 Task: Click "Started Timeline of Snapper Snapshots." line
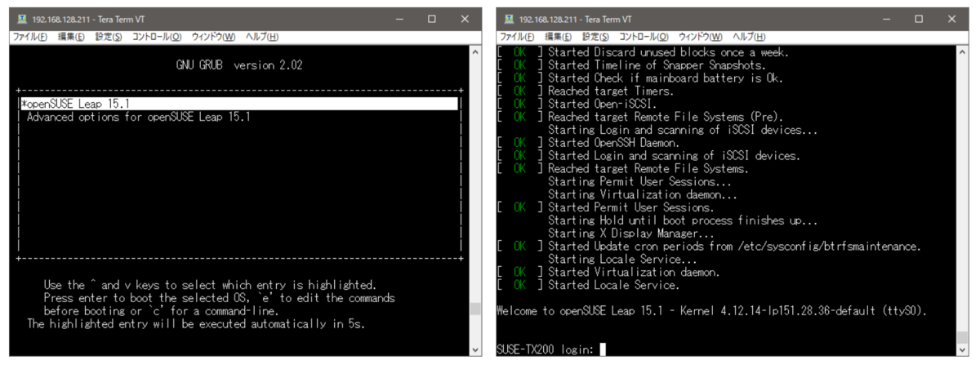coord(657,65)
